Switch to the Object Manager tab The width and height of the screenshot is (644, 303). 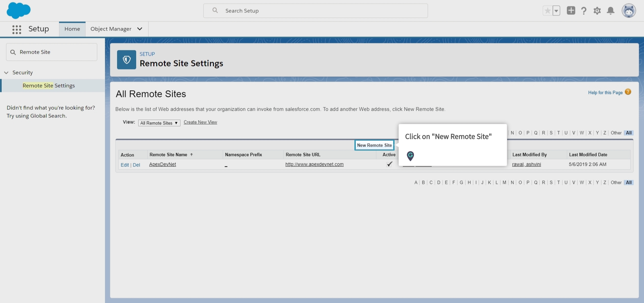(111, 29)
